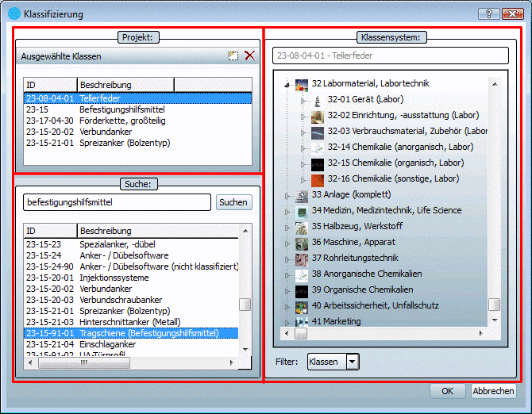Click the 32-03 Verbrauchsmaterial icon

click(318, 132)
